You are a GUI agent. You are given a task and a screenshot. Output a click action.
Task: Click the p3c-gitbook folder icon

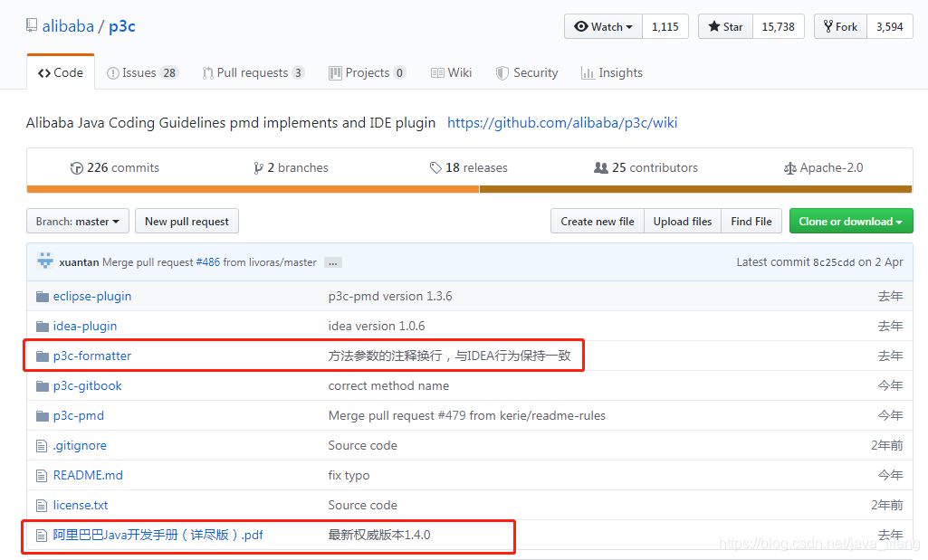42,385
